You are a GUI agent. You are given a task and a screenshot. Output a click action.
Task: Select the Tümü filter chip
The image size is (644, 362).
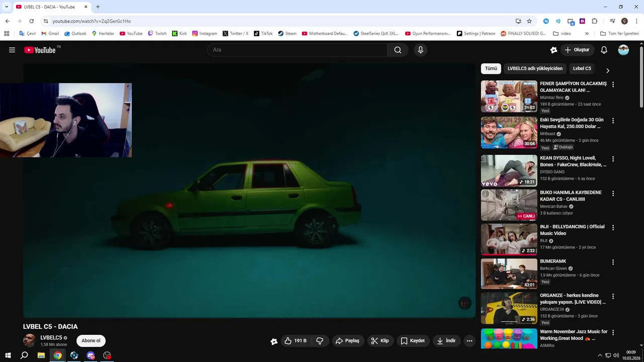click(491, 68)
